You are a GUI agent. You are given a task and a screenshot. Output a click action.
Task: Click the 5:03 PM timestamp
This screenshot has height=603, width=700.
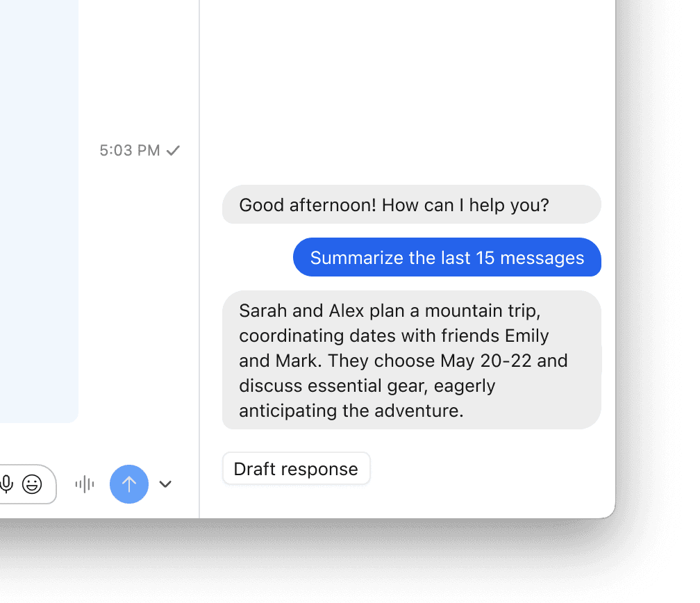129,150
